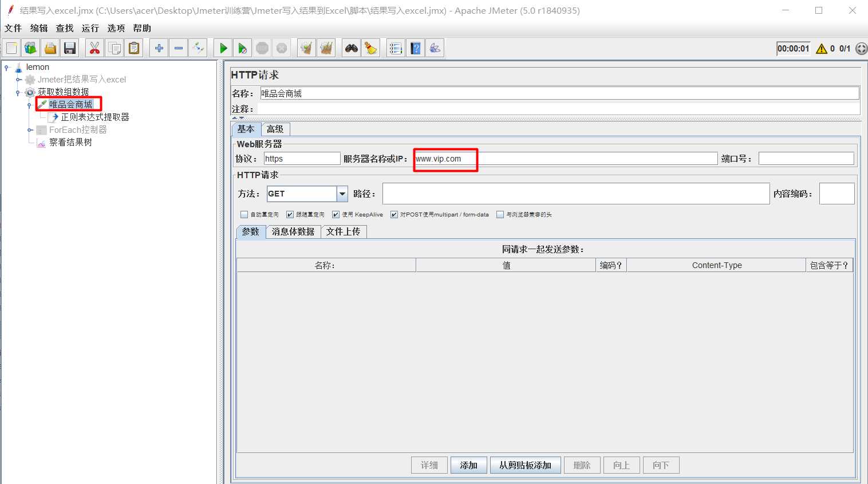Viewport: 868px width, 484px height.
Task: Create a new test plan with toolbar icon
Action: 11,48
